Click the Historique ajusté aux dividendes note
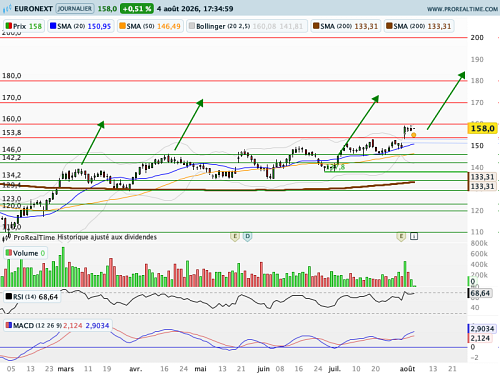The height and width of the screenshot is (375, 500). (x=107, y=237)
